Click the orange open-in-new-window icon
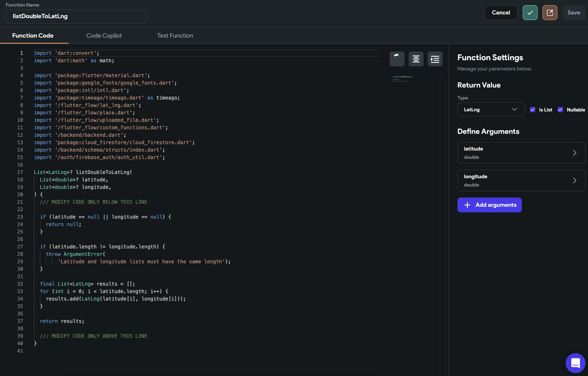This screenshot has height=376, width=588. pos(550,12)
